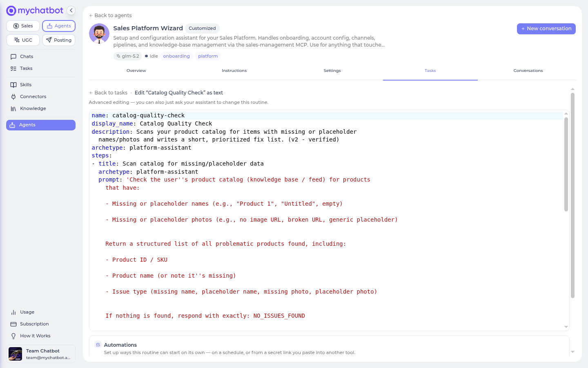The height and width of the screenshot is (368, 588).
Task: Click the idle status indicator
Action: click(x=151, y=56)
